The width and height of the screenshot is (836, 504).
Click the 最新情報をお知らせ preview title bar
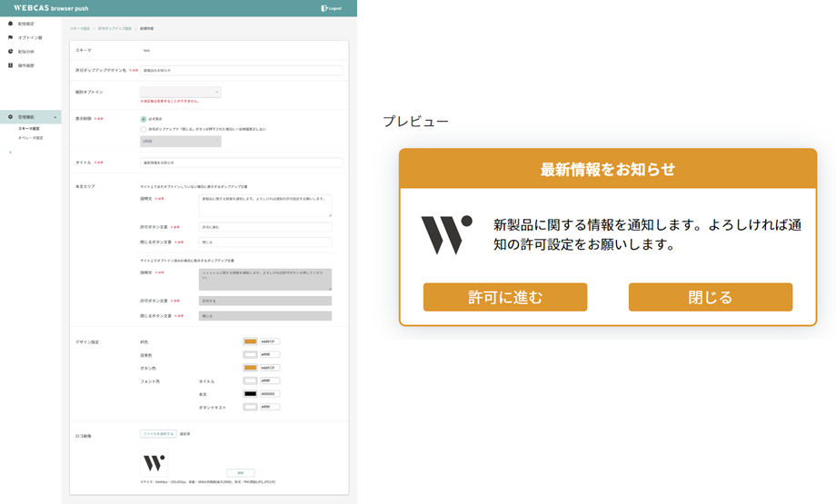608,169
